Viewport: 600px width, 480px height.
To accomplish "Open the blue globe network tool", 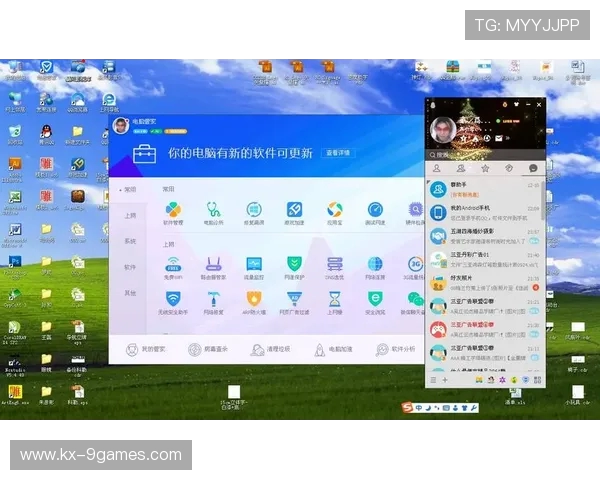I will 375,264.
